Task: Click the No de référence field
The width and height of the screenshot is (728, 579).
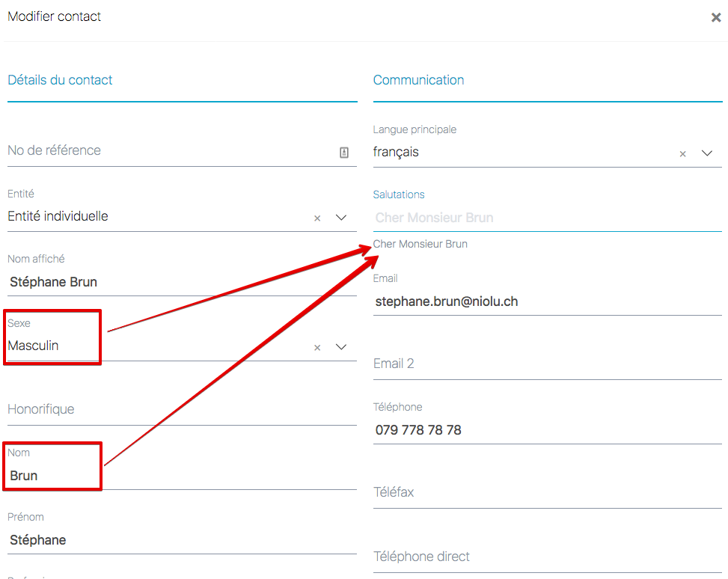Action: click(165, 151)
